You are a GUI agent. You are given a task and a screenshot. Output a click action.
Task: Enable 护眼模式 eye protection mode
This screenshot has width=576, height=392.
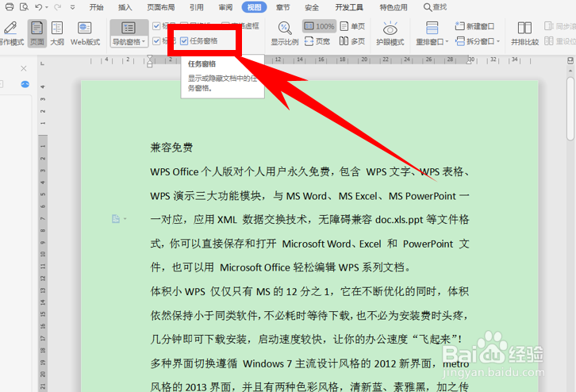coord(390,33)
